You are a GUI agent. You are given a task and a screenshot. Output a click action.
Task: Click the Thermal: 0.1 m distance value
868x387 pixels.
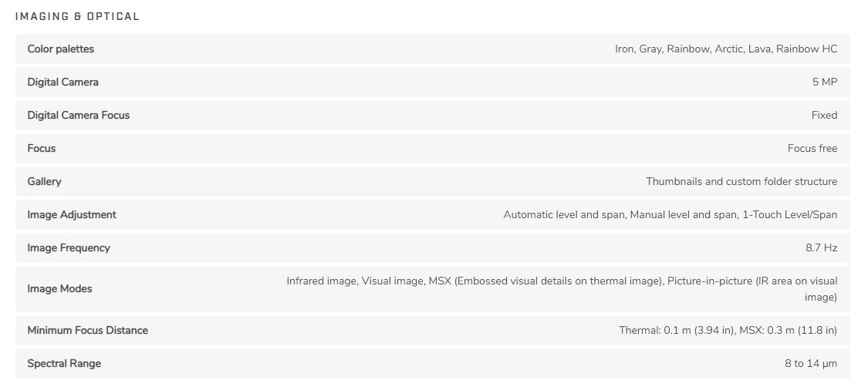(x=728, y=331)
